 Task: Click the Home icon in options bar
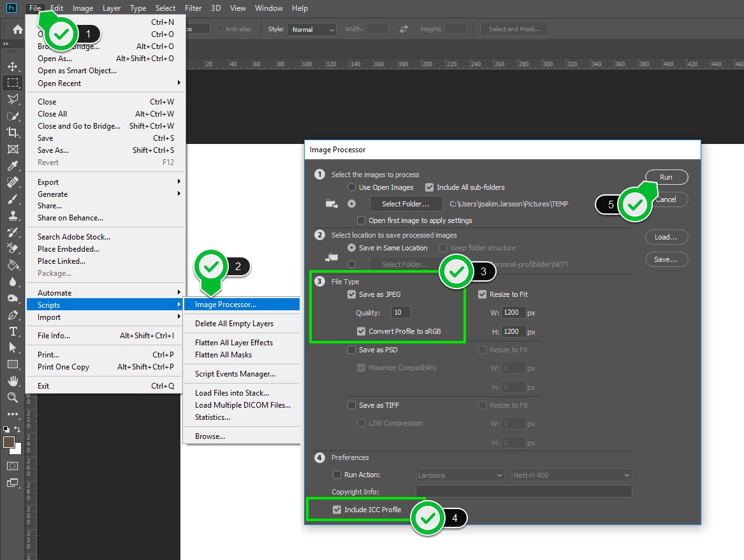tap(18, 29)
